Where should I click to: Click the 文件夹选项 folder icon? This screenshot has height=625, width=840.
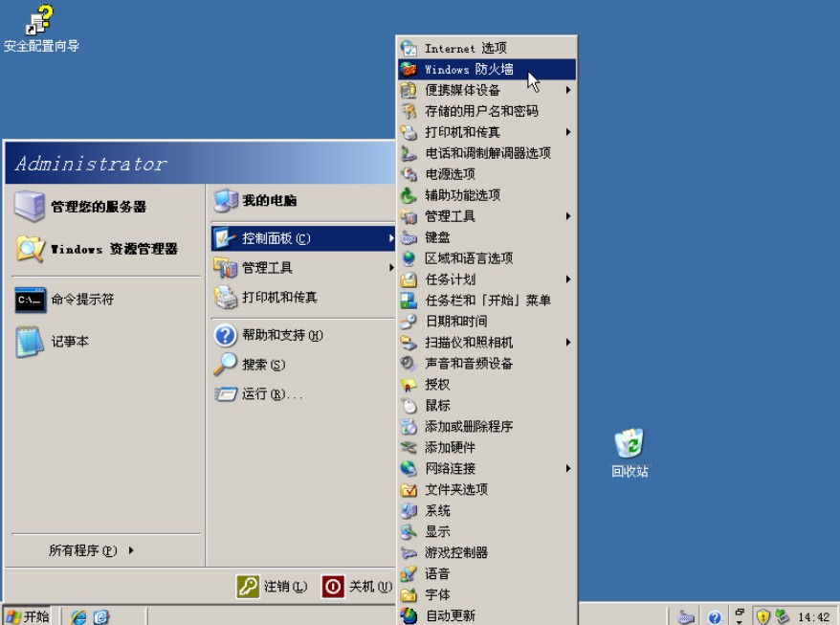click(409, 489)
